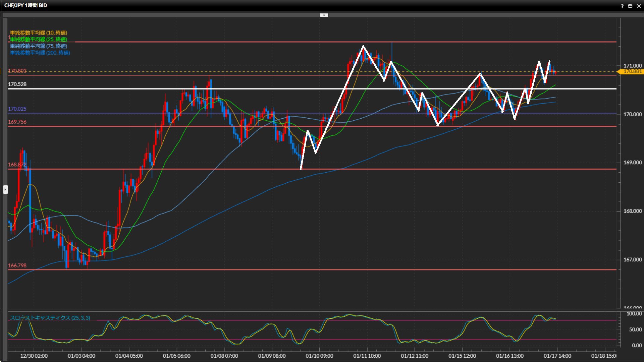The image size is (644, 362).
Task: Click the 171.000 price axis label
Action: [632, 66]
